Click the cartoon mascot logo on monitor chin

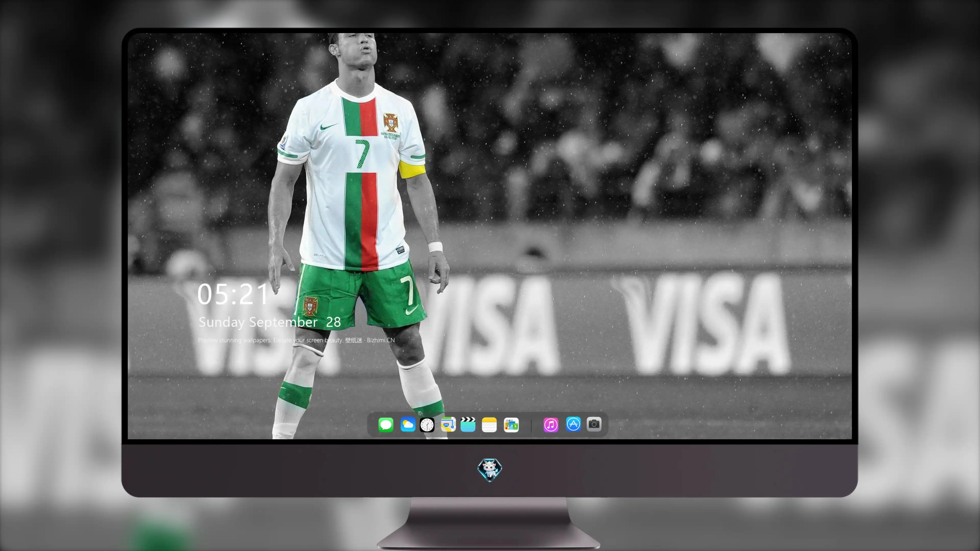pos(490,470)
